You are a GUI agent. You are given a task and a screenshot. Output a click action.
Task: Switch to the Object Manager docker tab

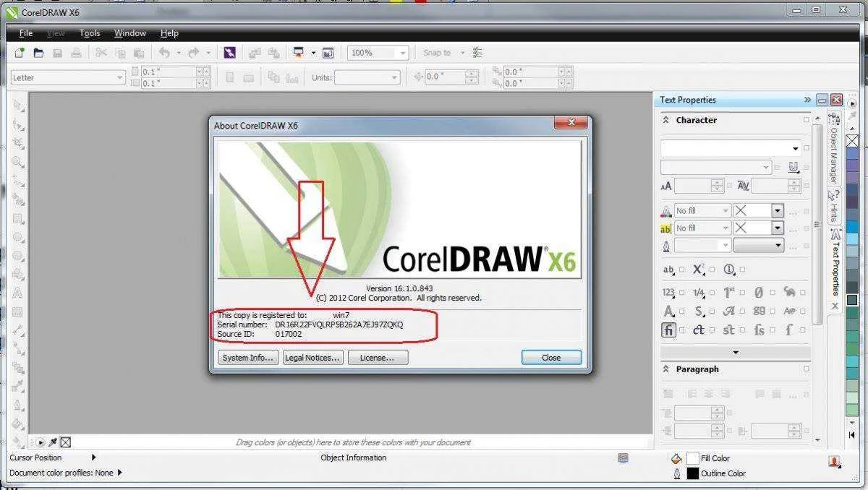(x=833, y=149)
